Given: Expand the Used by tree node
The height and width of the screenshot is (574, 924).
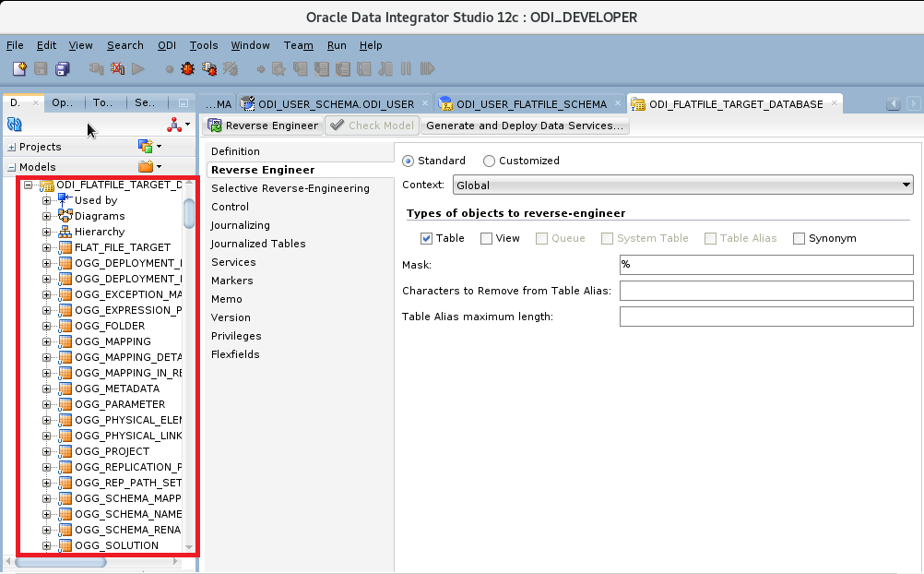Looking at the screenshot, I should 46,200.
